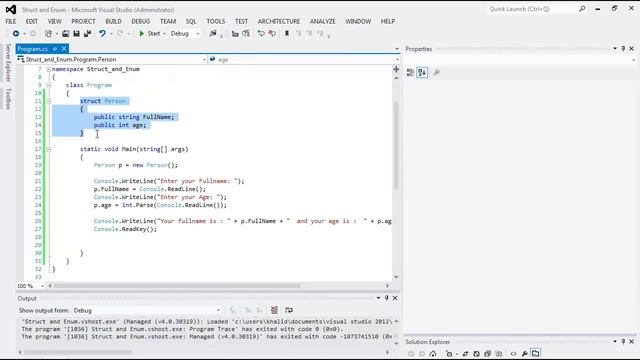Click the Navigate Backward toolbar icon

(16, 33)
